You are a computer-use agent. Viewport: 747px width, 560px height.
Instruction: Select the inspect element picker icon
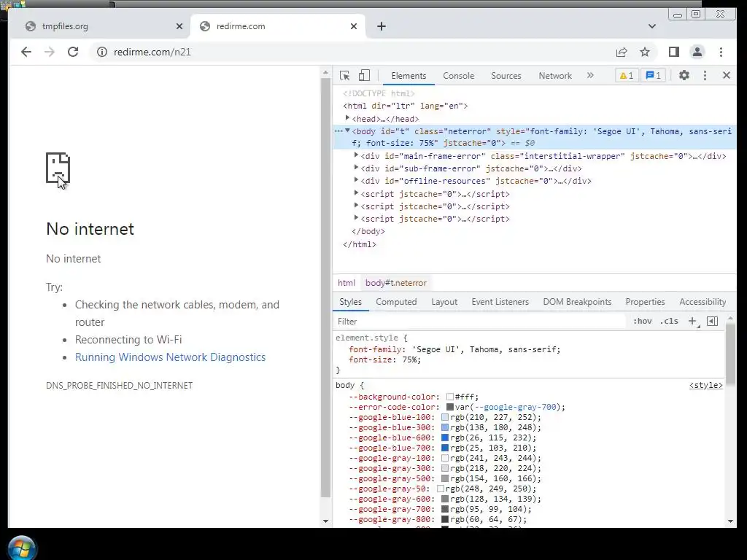344,76
